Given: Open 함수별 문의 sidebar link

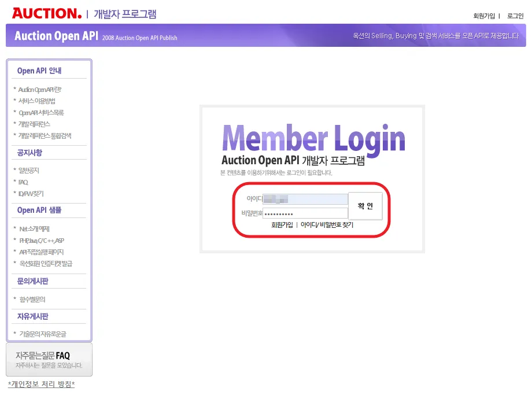Looking at the screenshot, I should coord(32,300).
